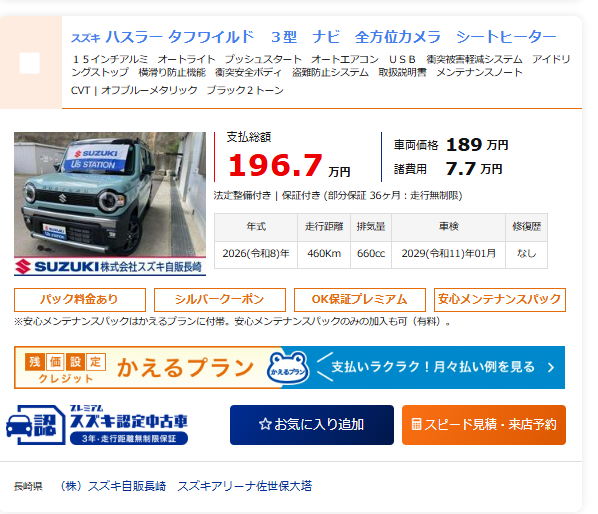The image size is (598, 514).
Task: Click the 車検 column header
Action: click(x=448, y=227)
